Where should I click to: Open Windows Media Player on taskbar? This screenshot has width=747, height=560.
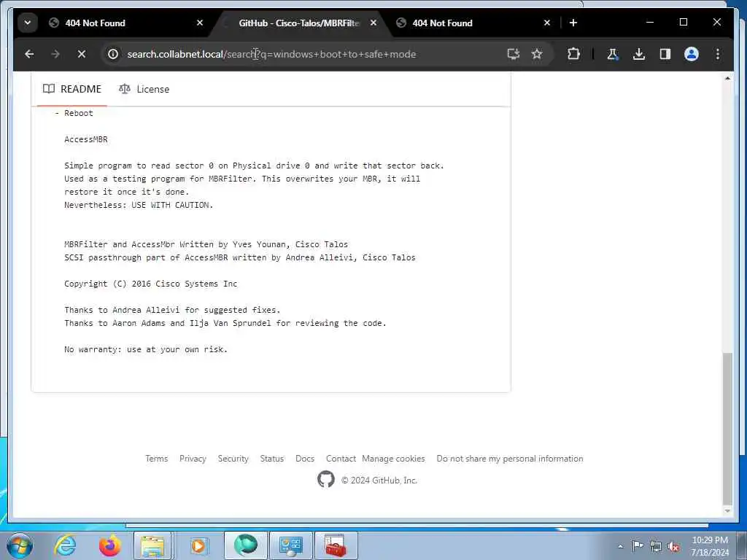198,545
